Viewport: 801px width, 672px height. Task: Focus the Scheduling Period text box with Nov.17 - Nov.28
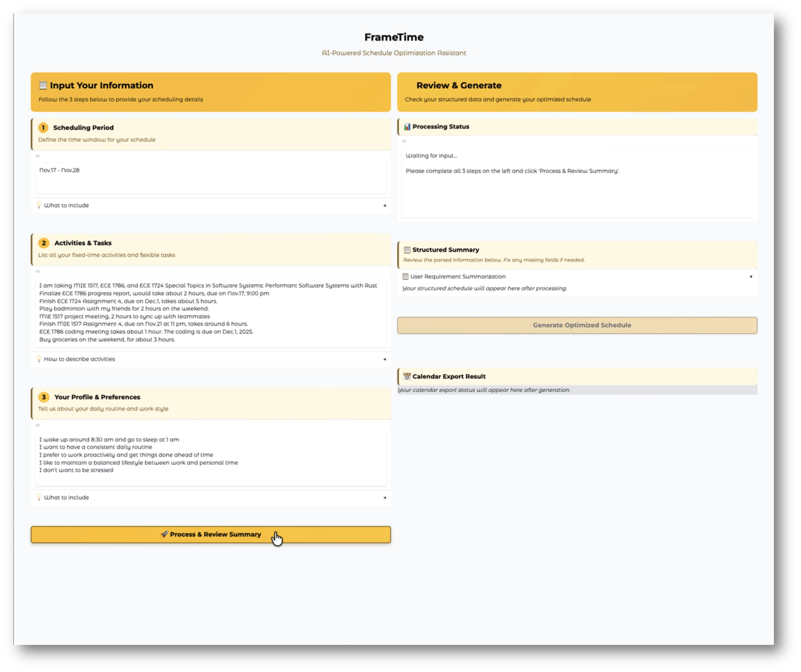point(210,178)
